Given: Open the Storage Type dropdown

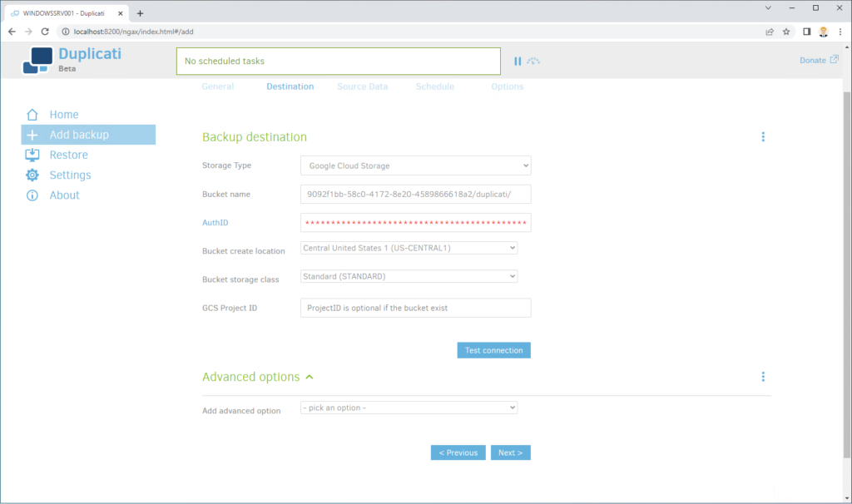Looking at the screenshot, I should (416, 166).
